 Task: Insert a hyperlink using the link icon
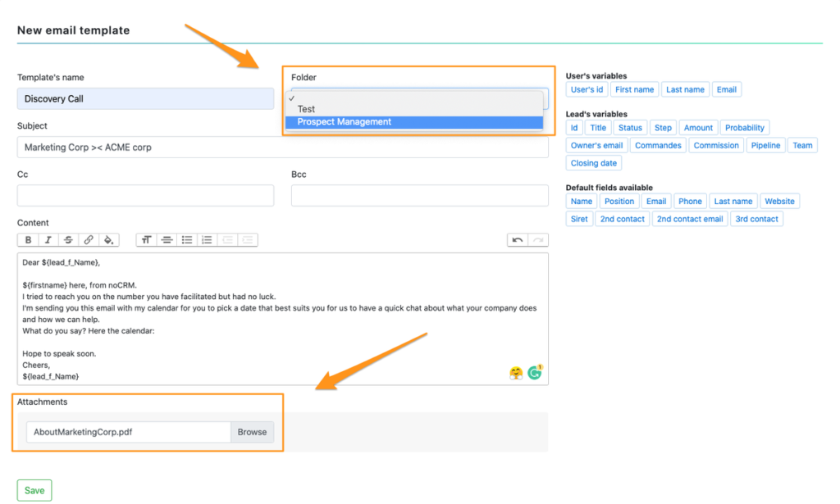(89, 240)
